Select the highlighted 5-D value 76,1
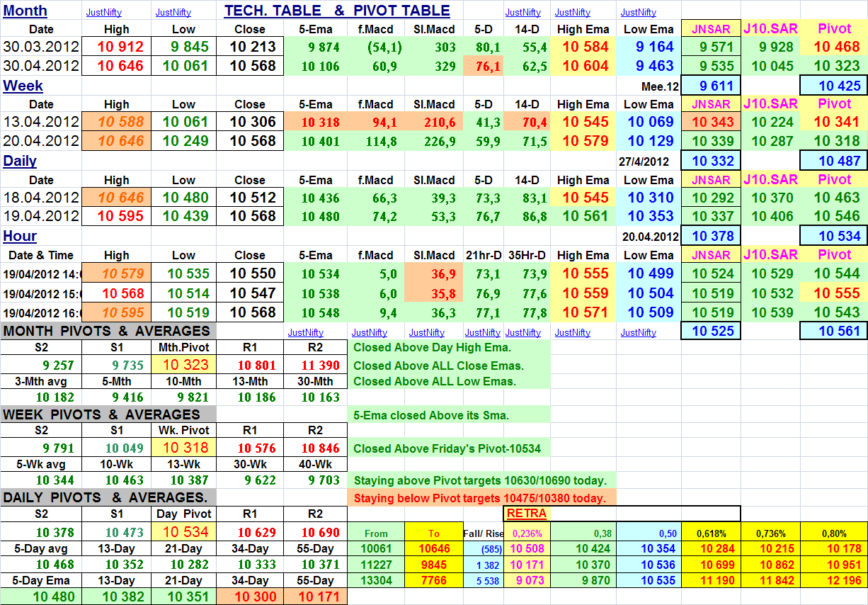The height and width of the screenshot is (605, 868). (484, 66)
